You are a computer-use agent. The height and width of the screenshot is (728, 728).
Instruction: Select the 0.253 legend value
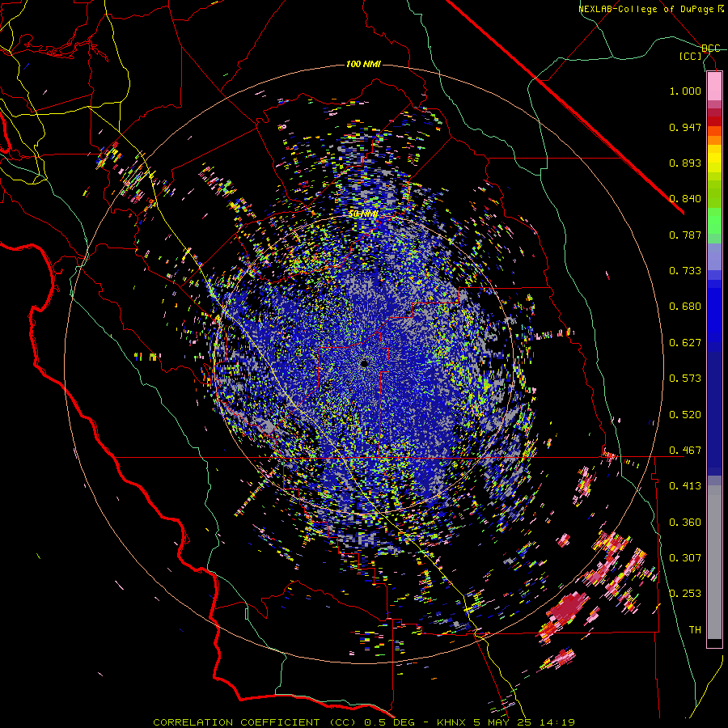click(x=685, y=594)
